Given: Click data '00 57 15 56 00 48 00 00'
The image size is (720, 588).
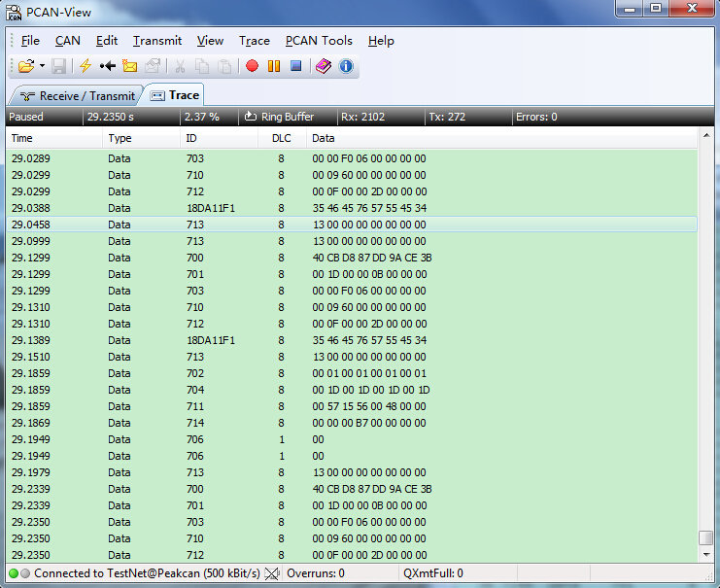Looking at the screenshot, I should [369, 406].
